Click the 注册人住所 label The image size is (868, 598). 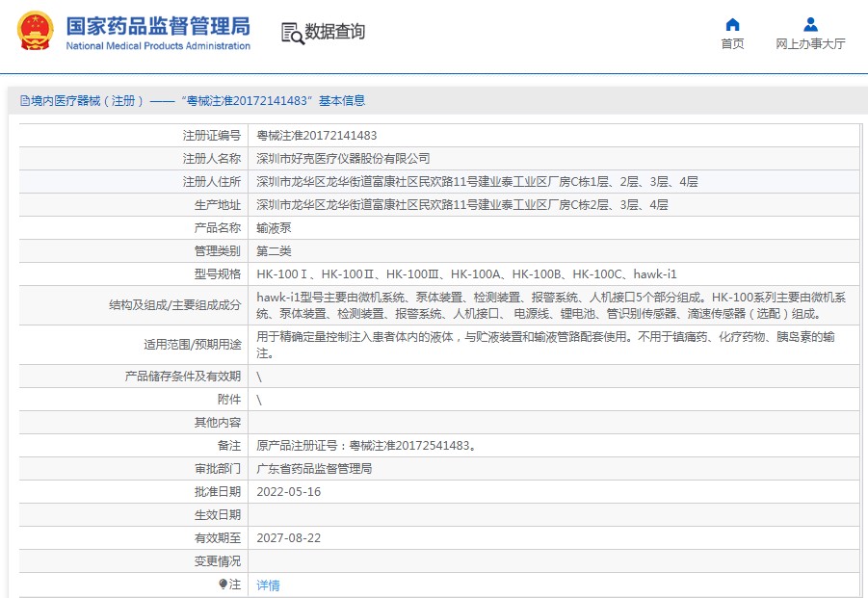tap(212, 182)
